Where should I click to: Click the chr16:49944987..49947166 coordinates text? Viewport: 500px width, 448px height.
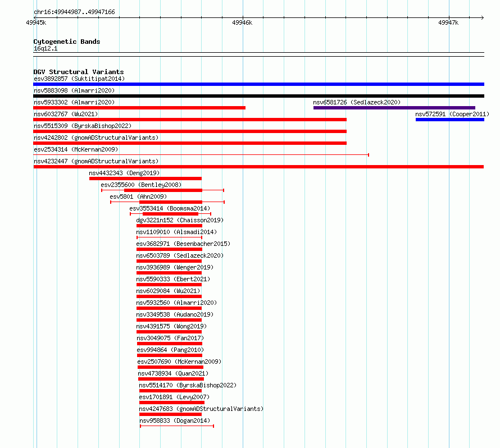point(74,12)
